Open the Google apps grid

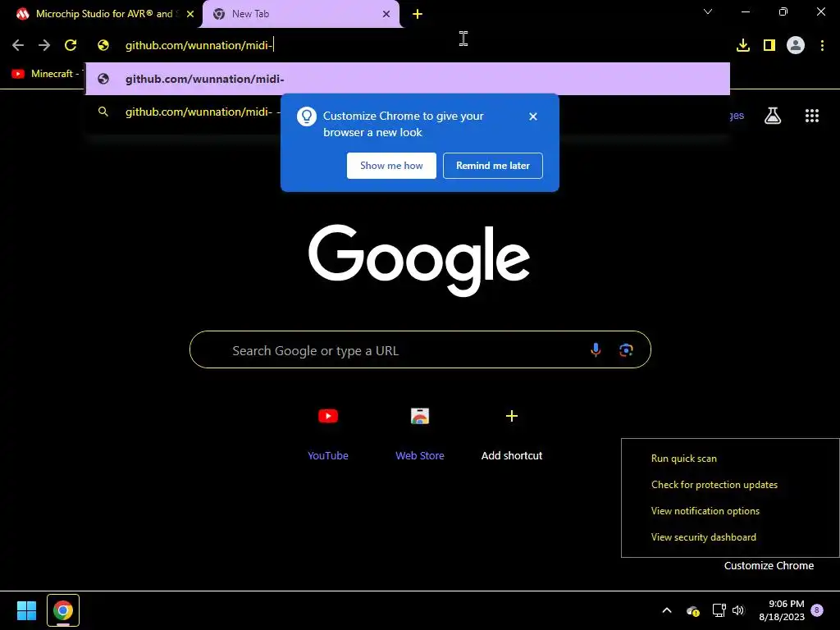[x=812, y=116]
